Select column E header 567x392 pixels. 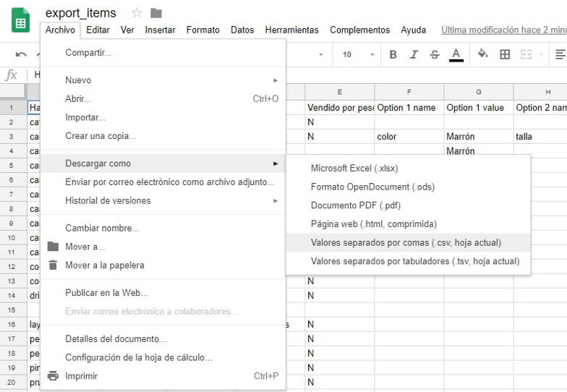tap(340, 92)
